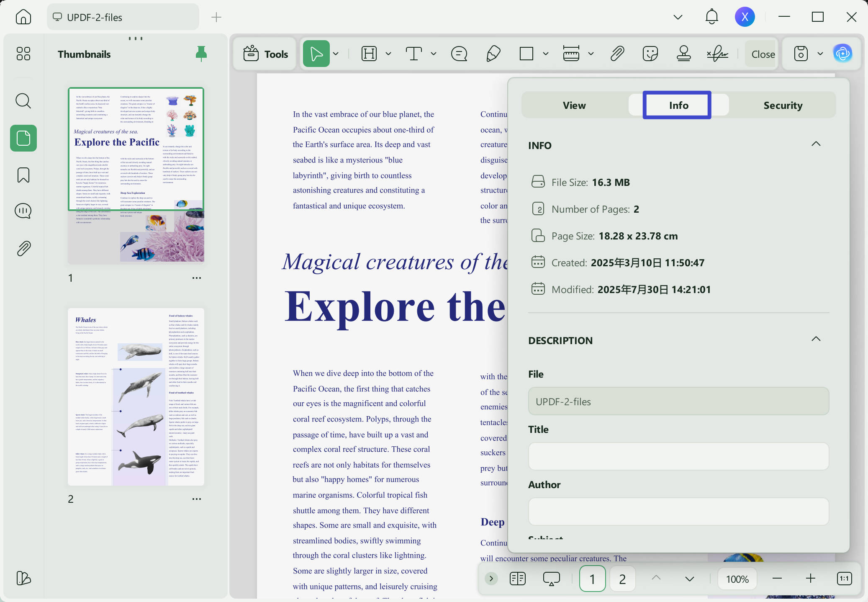Click the panel drag handle dots above Thumbnails

[136, 39]
